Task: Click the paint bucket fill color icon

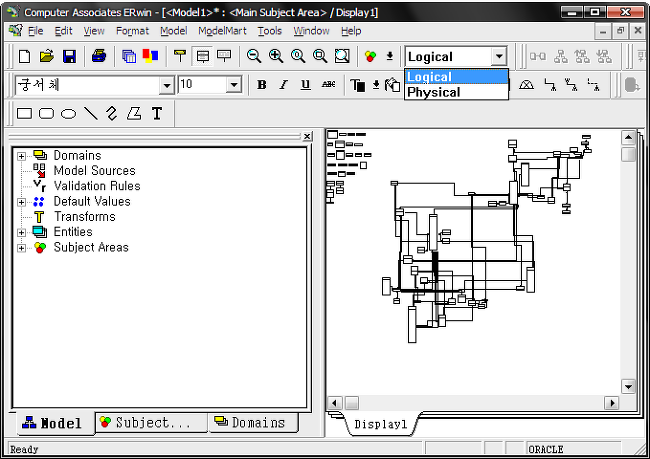Action: point(392,85)
